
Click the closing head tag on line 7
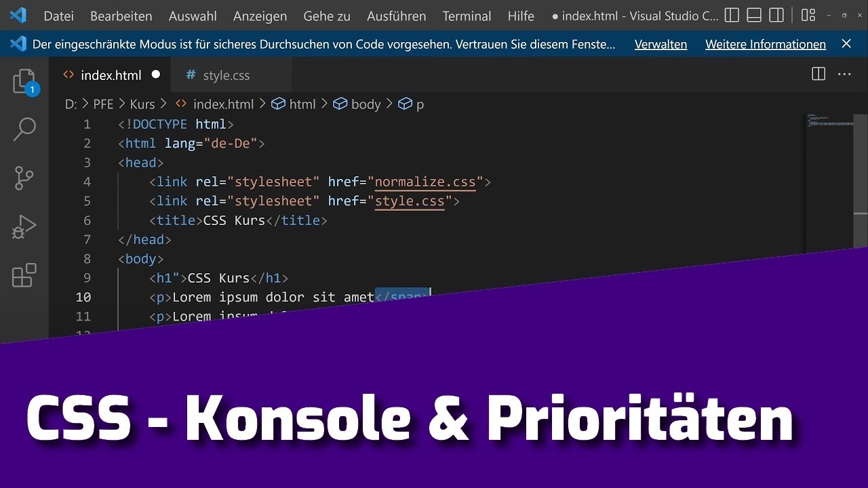(x=144, y=239)
